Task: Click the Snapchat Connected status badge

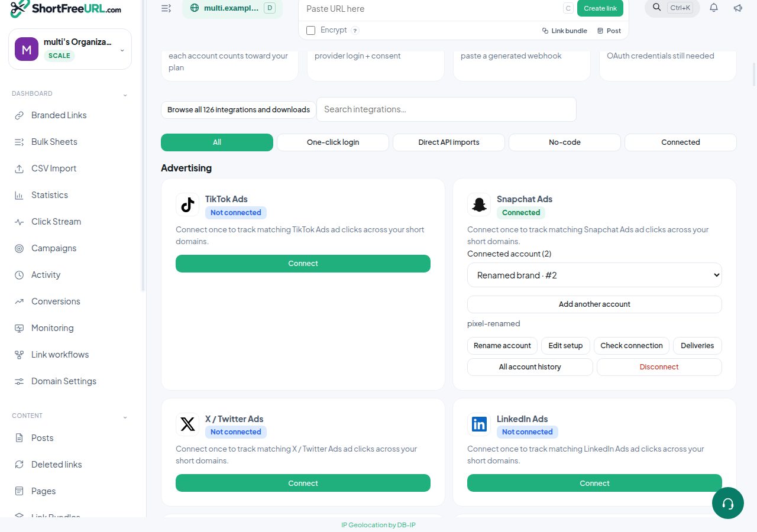Action: click(521, 213)
